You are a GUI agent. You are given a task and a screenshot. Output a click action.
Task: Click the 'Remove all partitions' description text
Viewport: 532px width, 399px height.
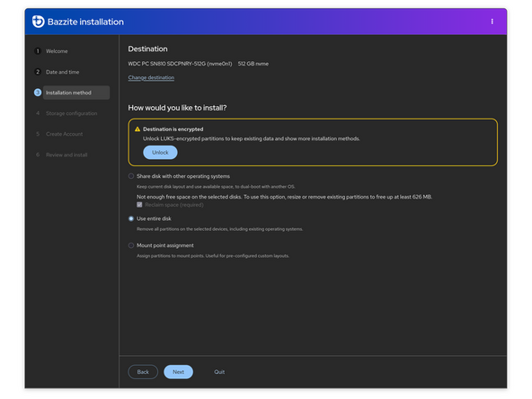tap(219, 229)
